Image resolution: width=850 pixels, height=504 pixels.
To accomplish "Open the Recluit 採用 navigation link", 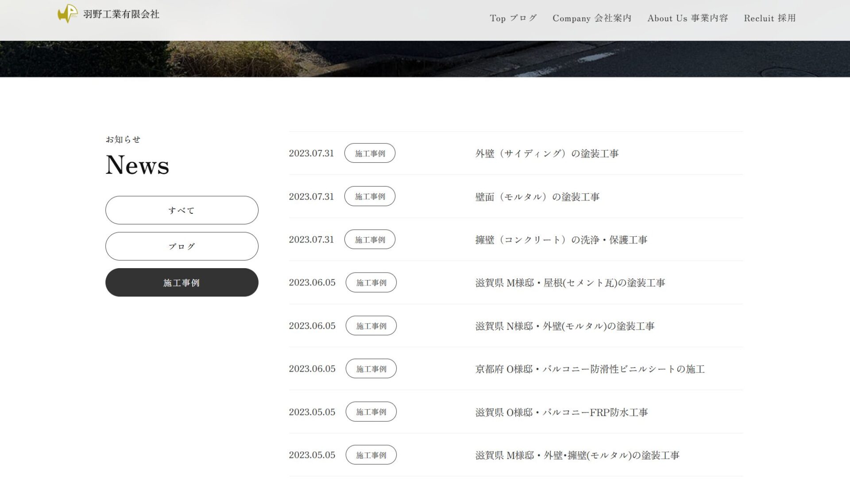I will tap(769, 18).
